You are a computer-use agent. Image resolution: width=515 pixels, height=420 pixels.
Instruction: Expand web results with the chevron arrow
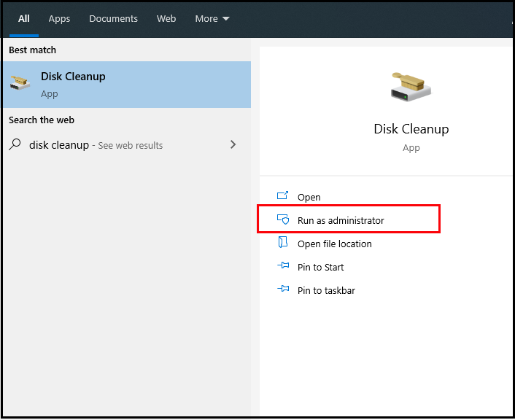pyautogui.click(x=233, y=144)
